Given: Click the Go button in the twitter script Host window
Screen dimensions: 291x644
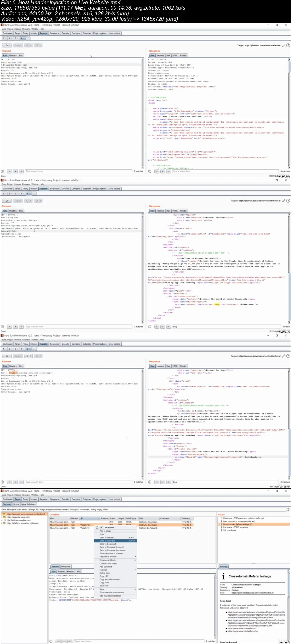Looking at the screenshot, I should coord(7,356).
